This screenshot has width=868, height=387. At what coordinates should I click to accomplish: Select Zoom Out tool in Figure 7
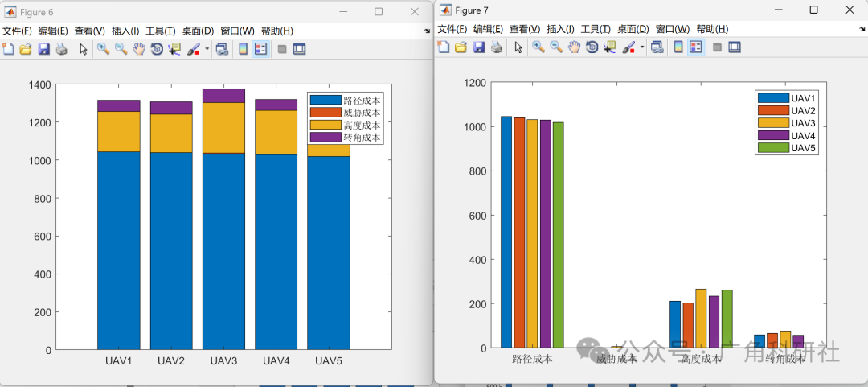coord(556,47)
